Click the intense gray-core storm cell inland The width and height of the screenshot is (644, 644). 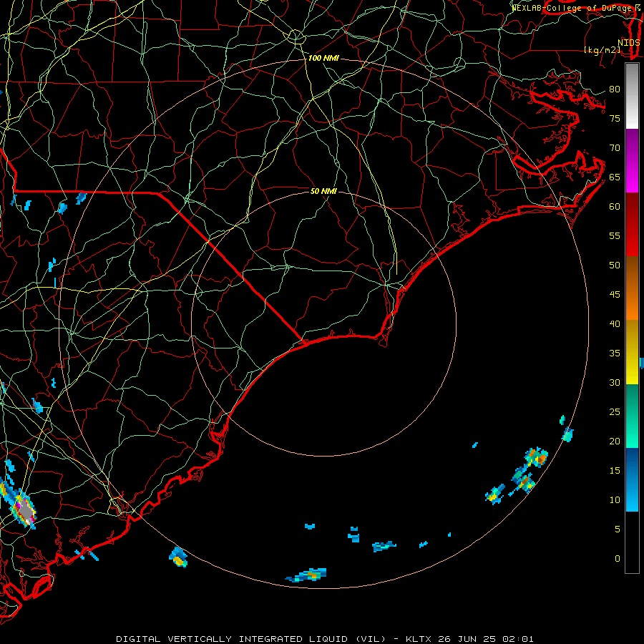(x=26, y=510)
